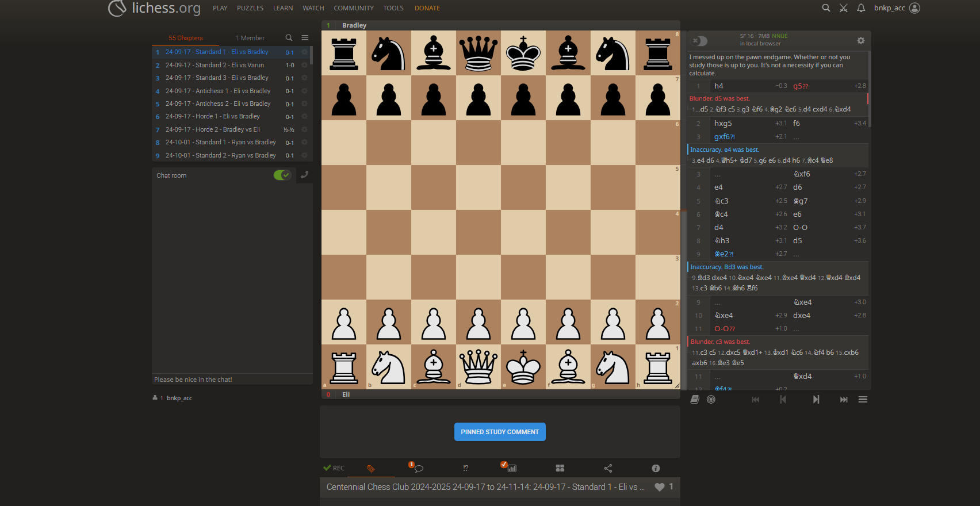980x506 pixels.
Task: Open analysis menu beside move controls
Action: click(x=863, y=400)
